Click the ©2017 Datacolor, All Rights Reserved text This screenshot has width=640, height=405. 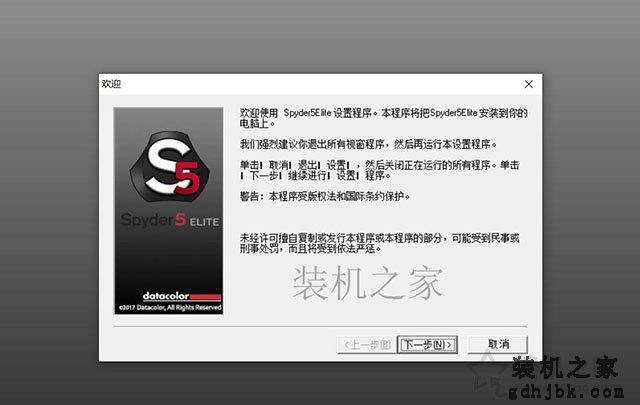(170, 307)
